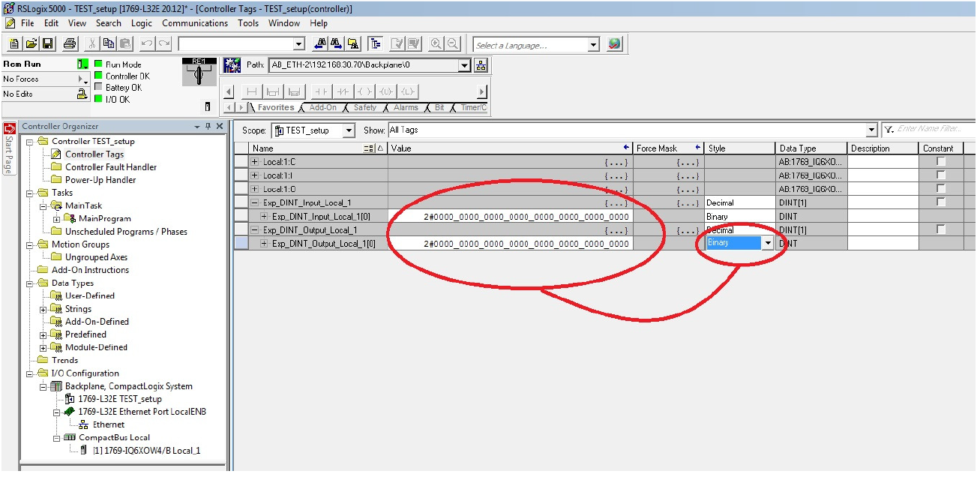The image size is (980, 477).
Task: Select Ethernet under the LocalENB port
Action: [x=109, y=424]
